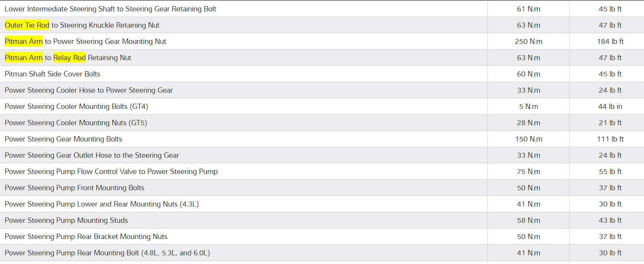Click Pitman Arm in the Gear Mounting Nut row
Viewport: 644px width, 264px height.
(23, 41)
